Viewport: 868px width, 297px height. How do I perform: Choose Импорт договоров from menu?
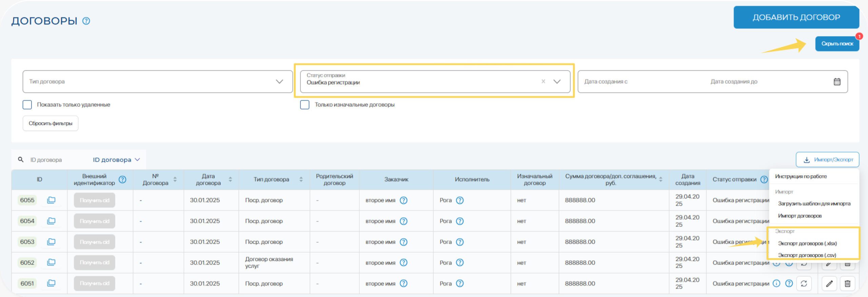pyautogui.click(x=800, y=216)
